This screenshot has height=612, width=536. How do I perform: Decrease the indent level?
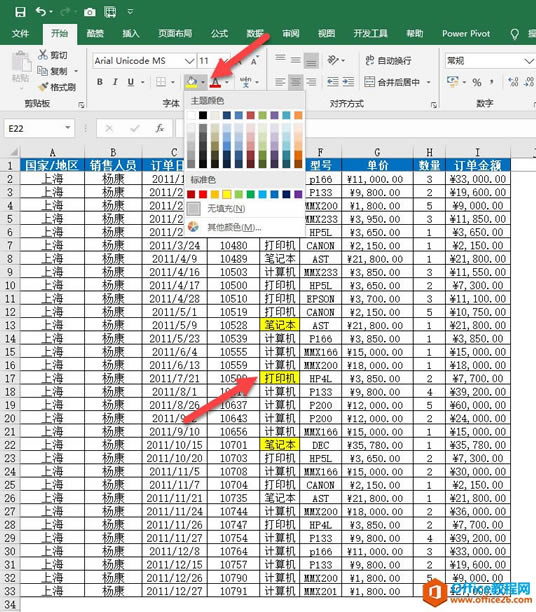[x=332, y=82]
